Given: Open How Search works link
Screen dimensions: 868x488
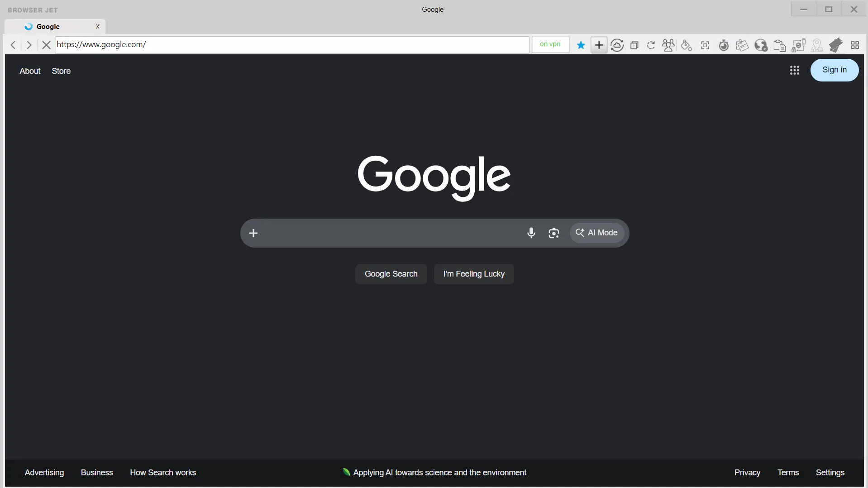Looking at the screenshot, I should (x=163, y=473).
